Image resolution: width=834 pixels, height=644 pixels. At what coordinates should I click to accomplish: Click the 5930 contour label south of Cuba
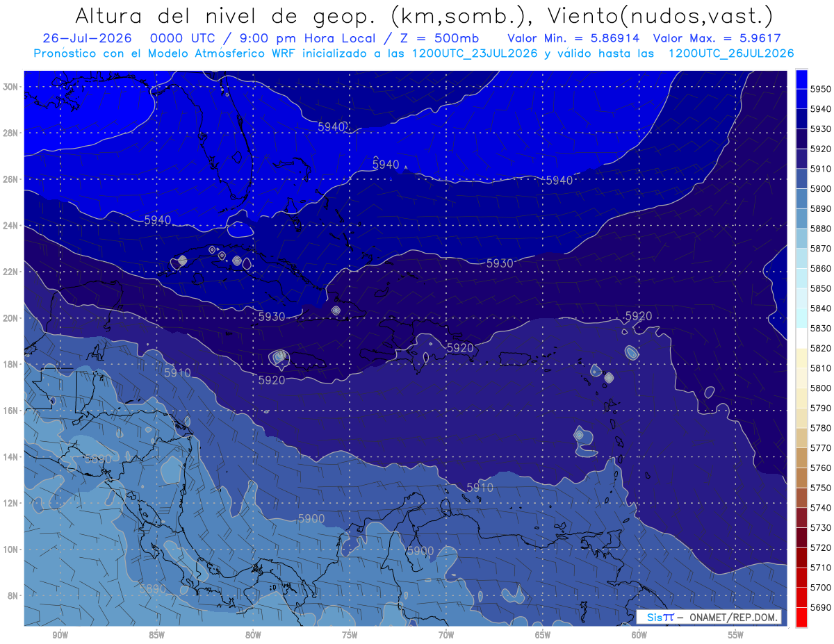tap(272, 316)
